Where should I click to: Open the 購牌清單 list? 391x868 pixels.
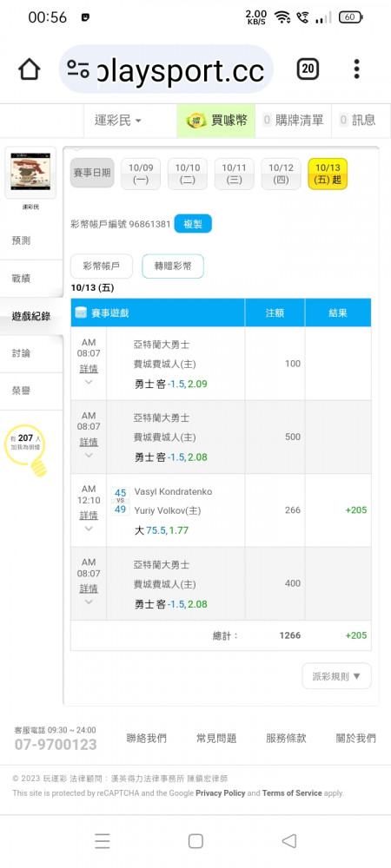[x=294, y=120]
